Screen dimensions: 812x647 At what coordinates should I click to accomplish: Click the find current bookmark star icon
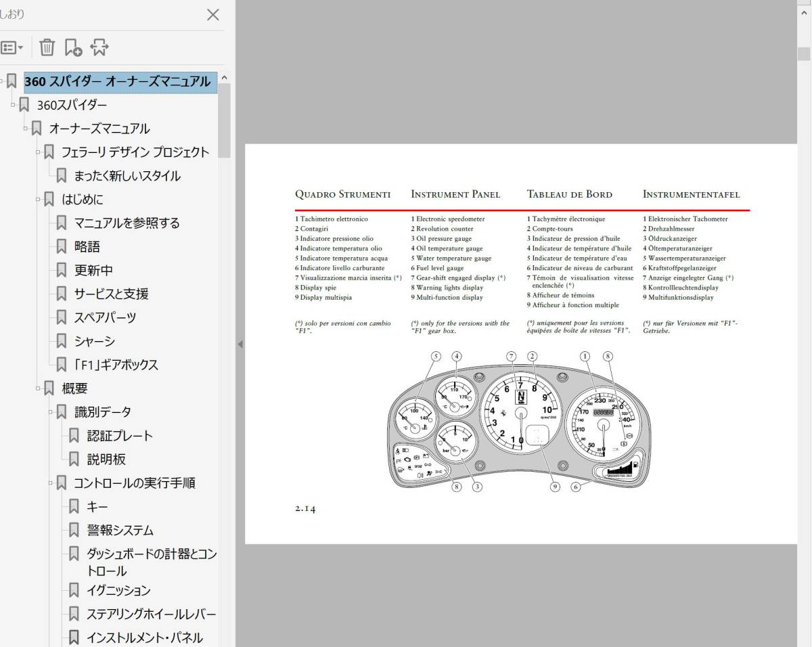pos(99,47)
